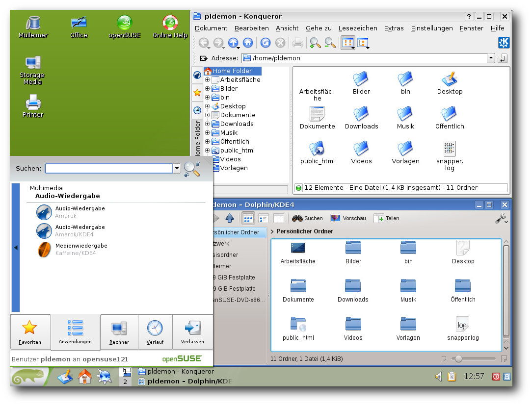532x406 pixels.
Task: Open the Printer desktop icon
Action: 33,106
